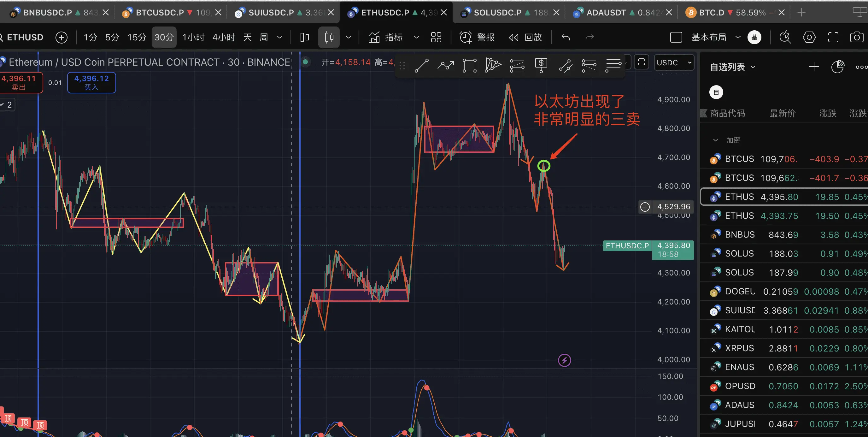Select the pitchfork drawing tool
Viewport: 868px width, 437px height.
[493, 65]
